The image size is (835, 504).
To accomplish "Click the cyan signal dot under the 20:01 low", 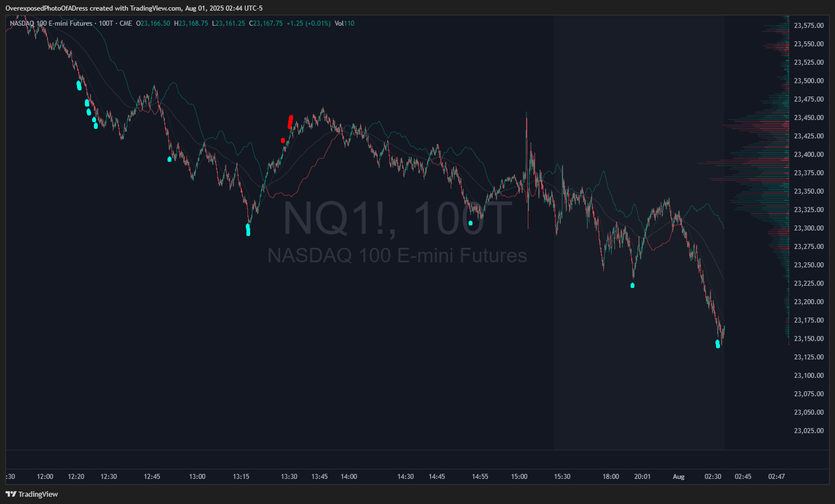I will (632, 285).
